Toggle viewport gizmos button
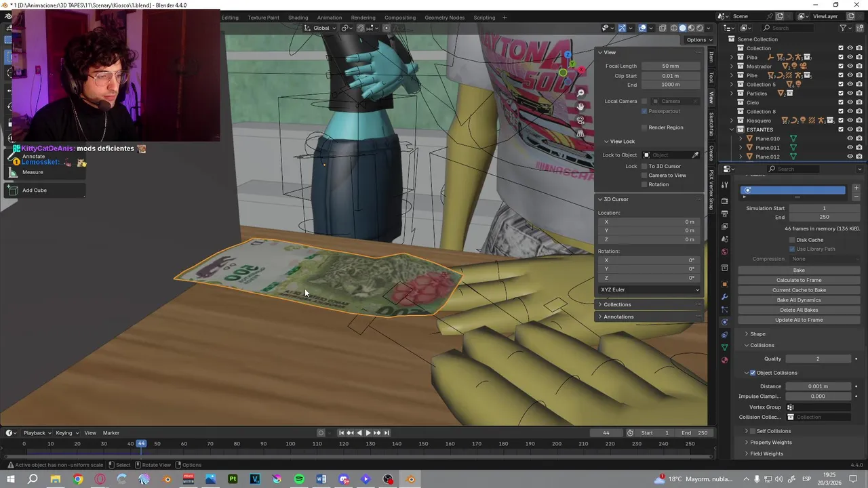 622,28
